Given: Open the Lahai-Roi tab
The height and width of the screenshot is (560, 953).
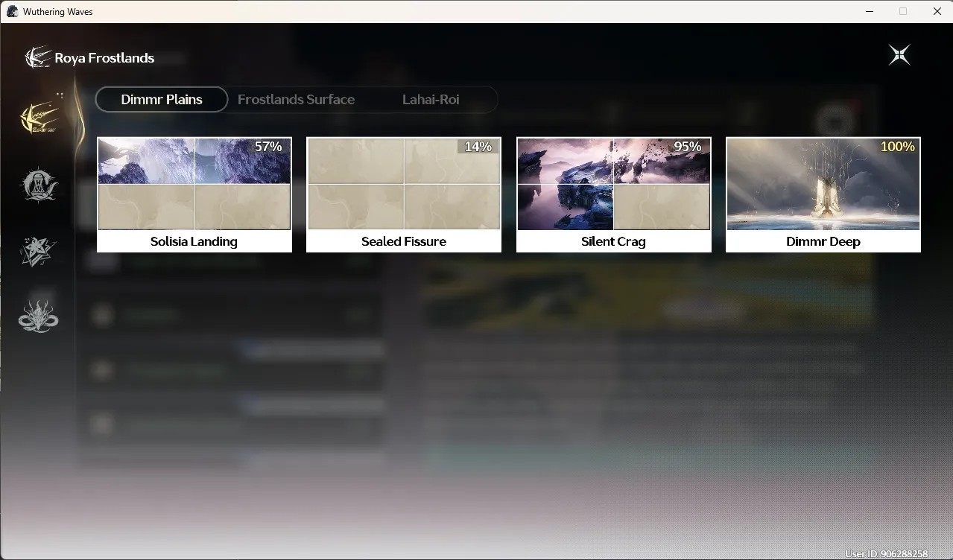Looking at the screenshot, I should [x=431, y=99].
